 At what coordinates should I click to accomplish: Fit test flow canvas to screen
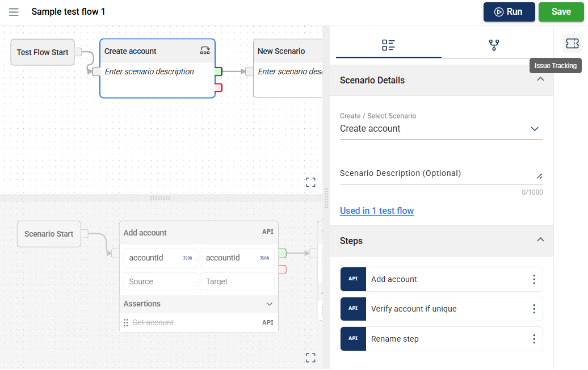[310, 182]
